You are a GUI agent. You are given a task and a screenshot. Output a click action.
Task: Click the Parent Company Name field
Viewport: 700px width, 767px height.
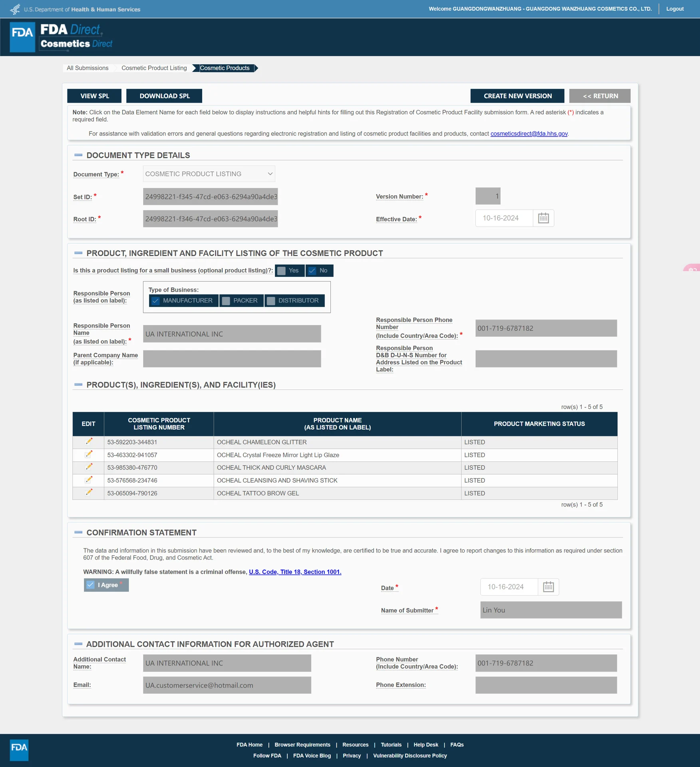click(x=232, y=359)
